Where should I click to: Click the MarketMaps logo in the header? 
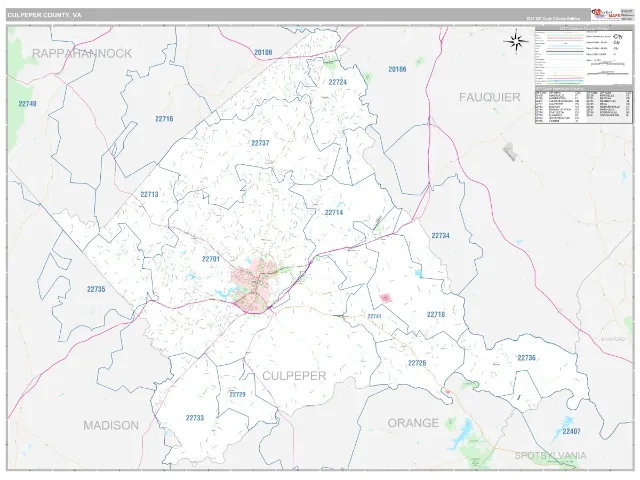point(605,15)
